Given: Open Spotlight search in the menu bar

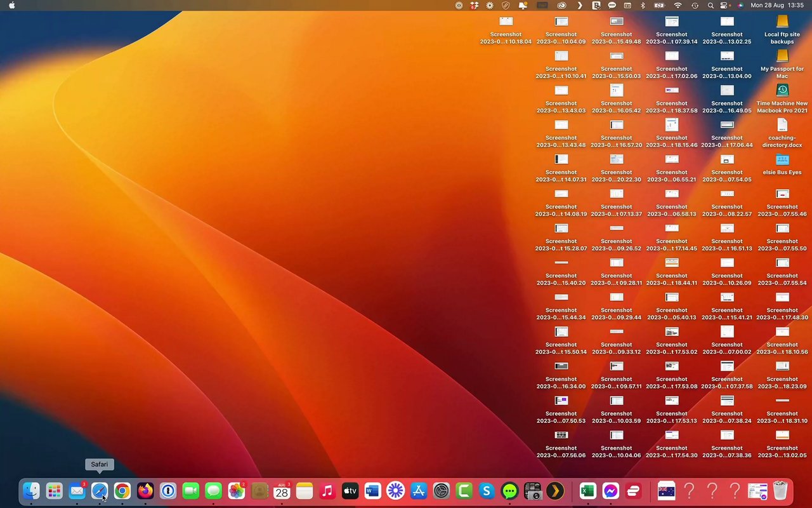Looking at the screenshot, I should (710, 5).
